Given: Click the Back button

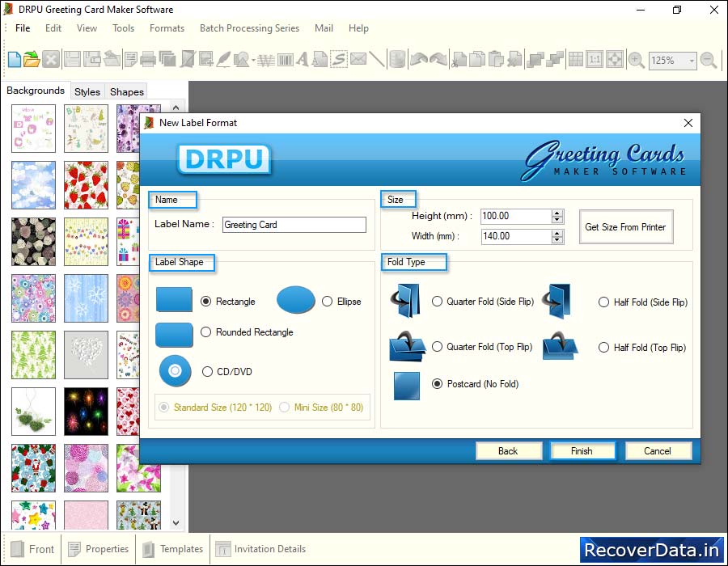Looking at the screenshot, I should tap(509, 451).
